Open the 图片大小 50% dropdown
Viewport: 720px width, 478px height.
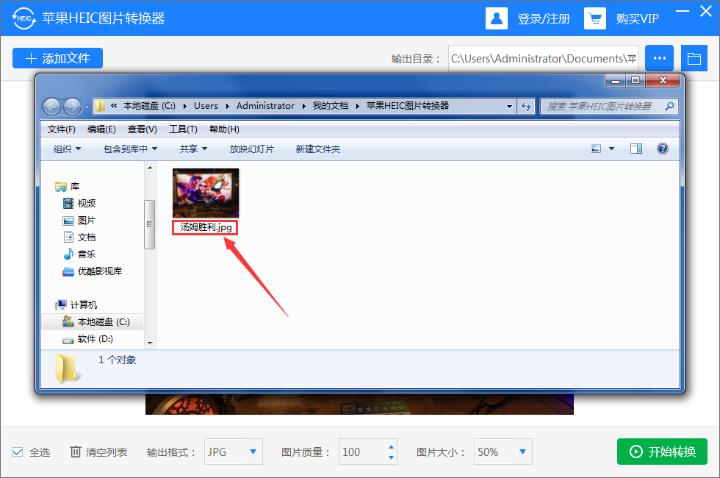(503, 452)
